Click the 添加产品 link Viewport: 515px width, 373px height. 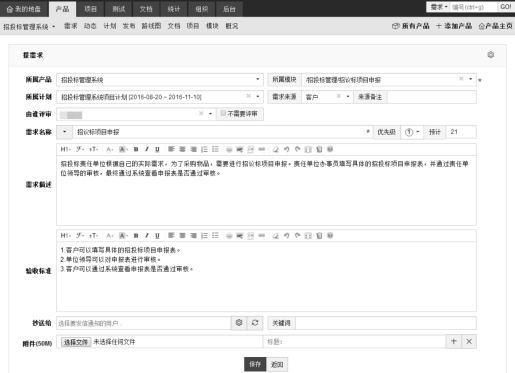pyautogui.click(x=454, y=26)
